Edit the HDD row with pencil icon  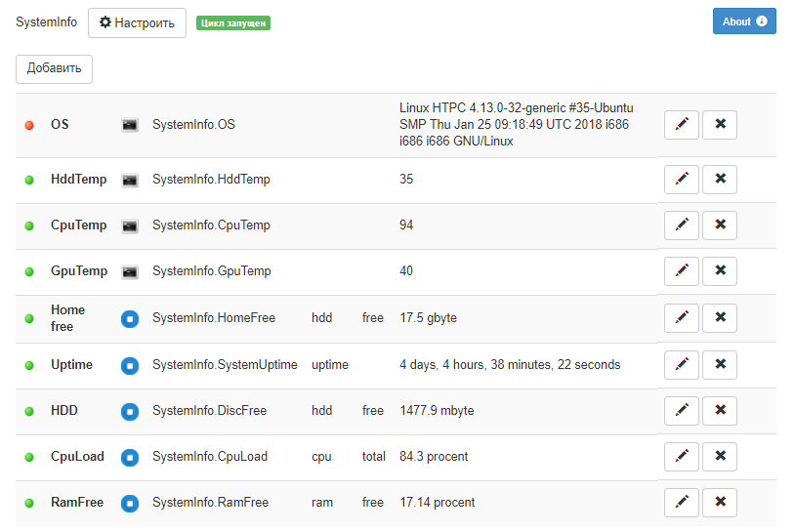[x=682, y=411]
